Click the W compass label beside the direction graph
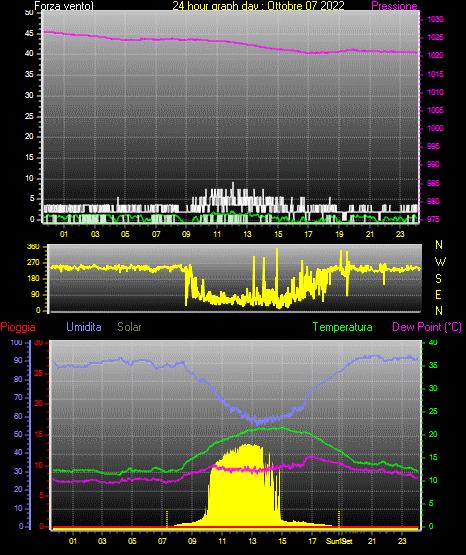This screenshot has height=555, width=466. point(440,262)
